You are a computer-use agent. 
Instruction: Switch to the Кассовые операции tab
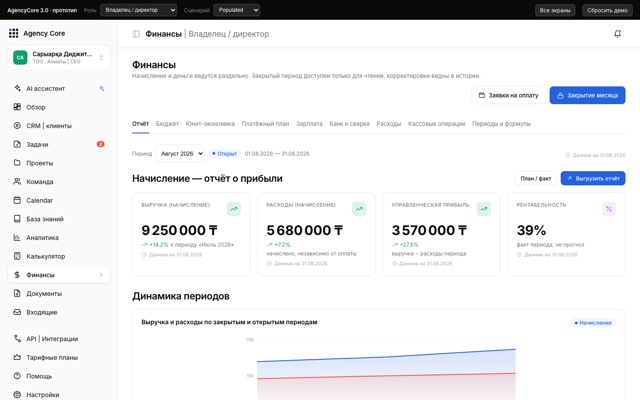(x=436, y=124)
